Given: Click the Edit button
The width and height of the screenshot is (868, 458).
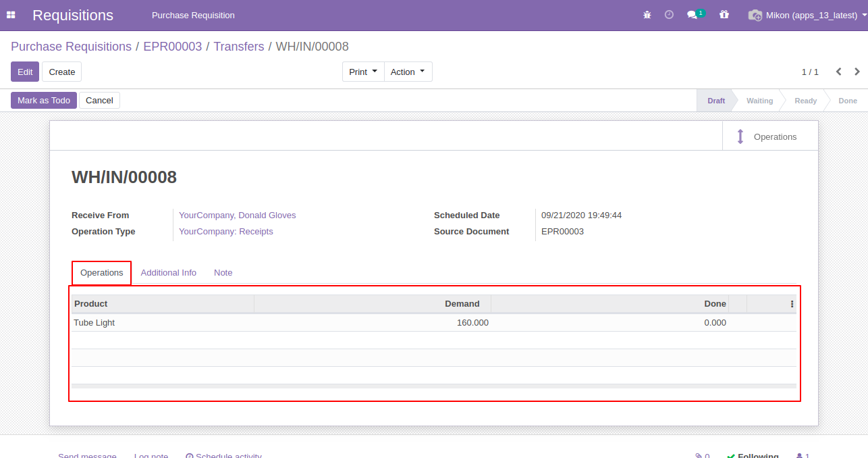Looking at the screenshot, I should (x=25, y=72).
